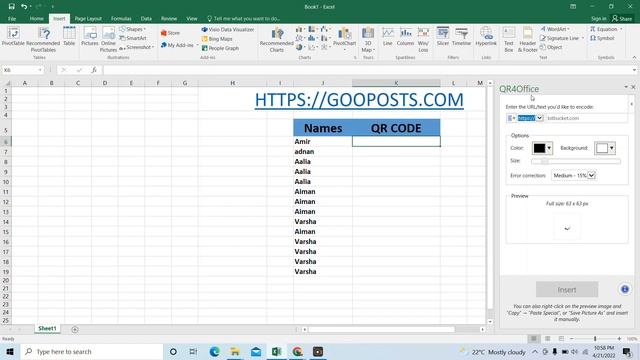
Task: Insert Line sparkline
Action: click(x=387, y=37)
